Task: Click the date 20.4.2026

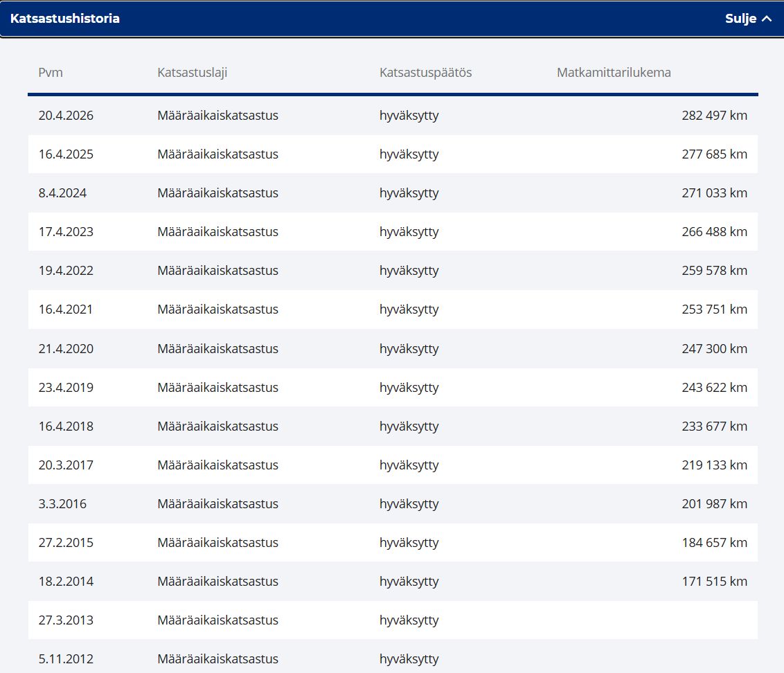Action: 66,116
